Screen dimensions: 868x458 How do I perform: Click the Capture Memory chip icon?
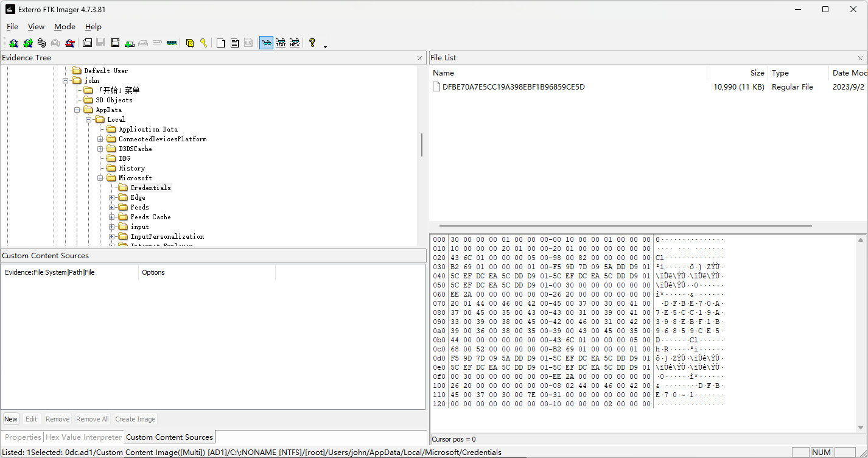[x=172, y=43]
